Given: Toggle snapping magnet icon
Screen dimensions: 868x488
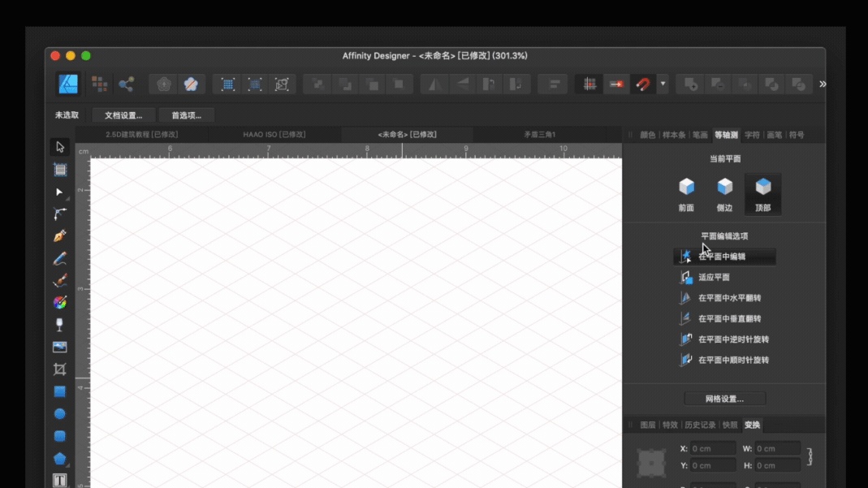Looking at the screenshot, I should (643, 84).
